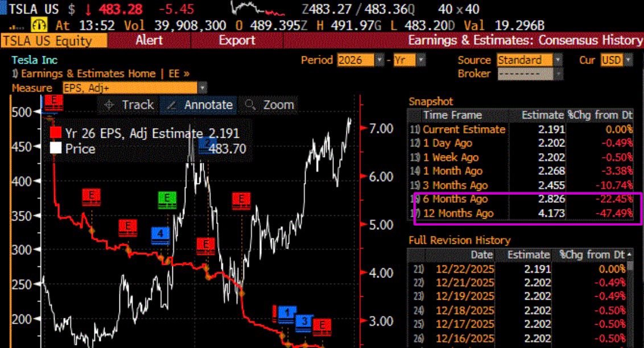Select the Current Estimate row

[521, 129]
